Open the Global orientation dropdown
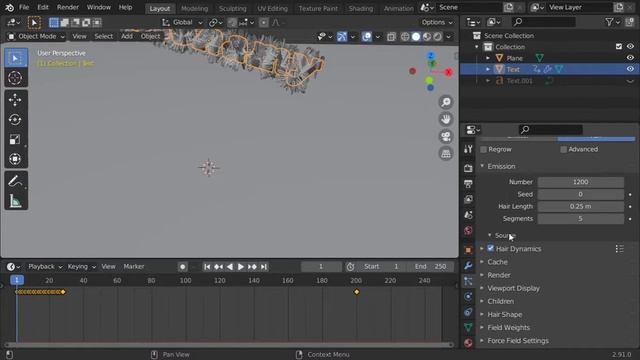 tap(182, 22)
